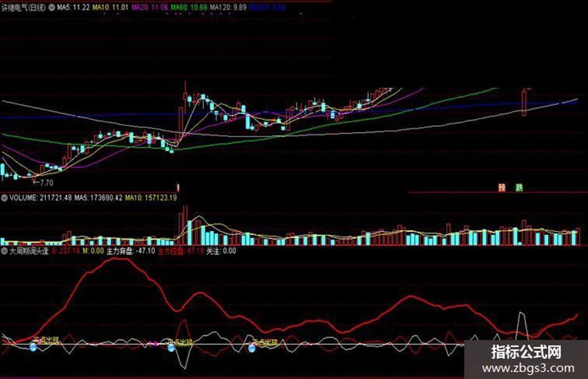This screenshot has height=379, width=588.
Task: Select the MA5: 11.22 price average label
Action: coord(73,7)
